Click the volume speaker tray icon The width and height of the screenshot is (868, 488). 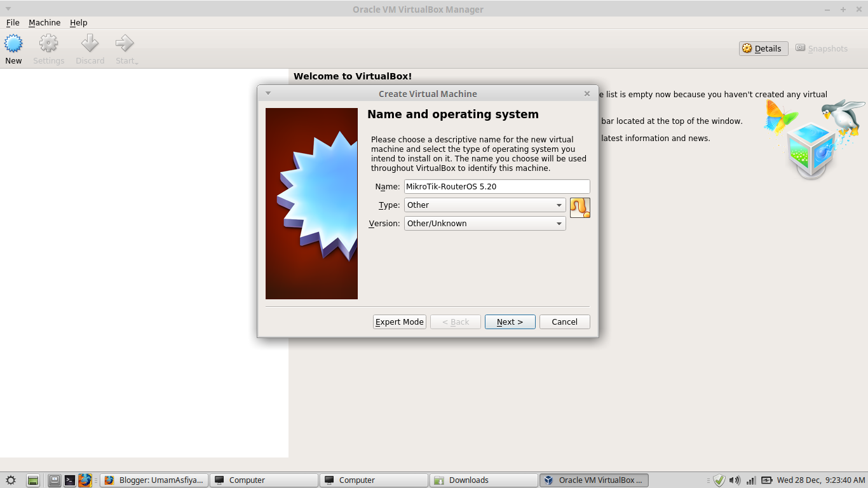[735, 480]
